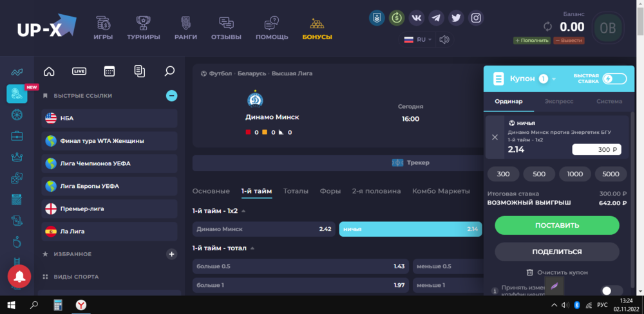Toggle the Быстрая ставка switch

614,78
